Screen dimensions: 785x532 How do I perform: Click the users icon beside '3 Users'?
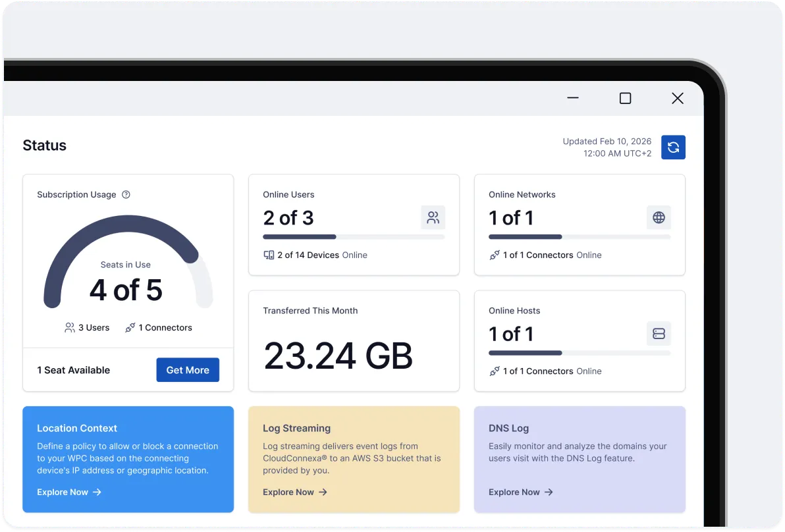(69, 327)
